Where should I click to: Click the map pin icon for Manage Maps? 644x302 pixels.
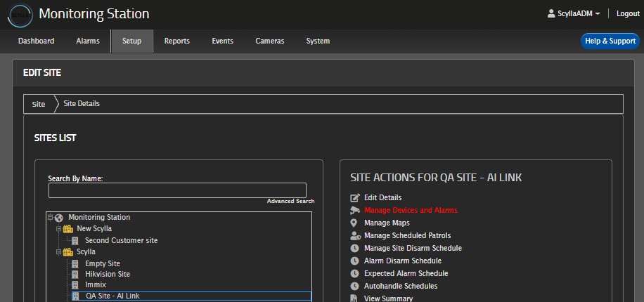[x=355, y=223]
